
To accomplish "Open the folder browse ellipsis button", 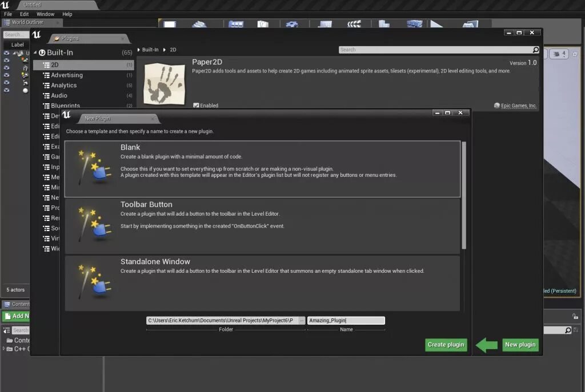I will click(x=302, y=321).
